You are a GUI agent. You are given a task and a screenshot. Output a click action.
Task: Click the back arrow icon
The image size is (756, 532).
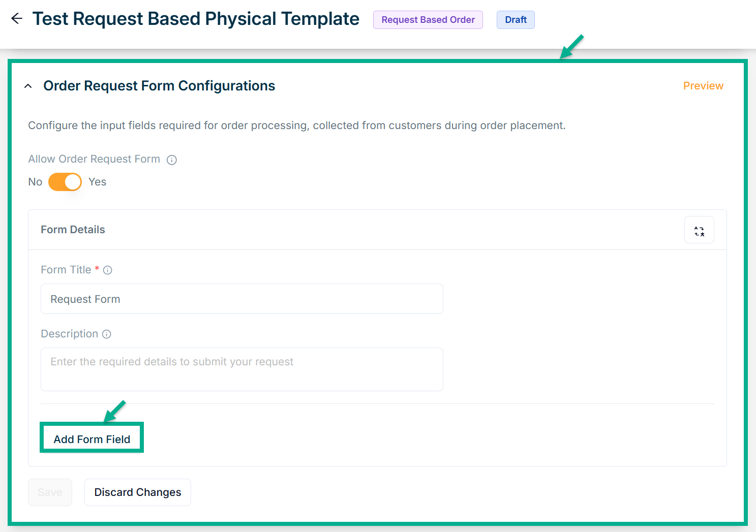pos(17,19)
